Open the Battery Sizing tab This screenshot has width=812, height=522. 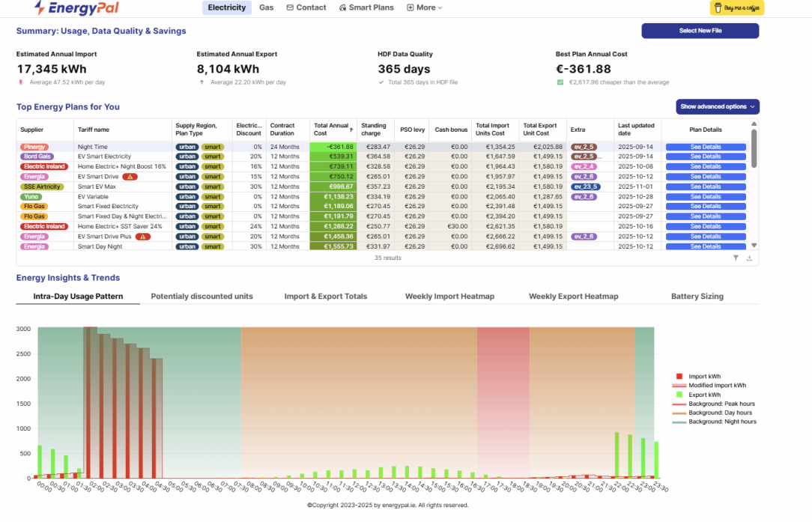click(697, 297)
